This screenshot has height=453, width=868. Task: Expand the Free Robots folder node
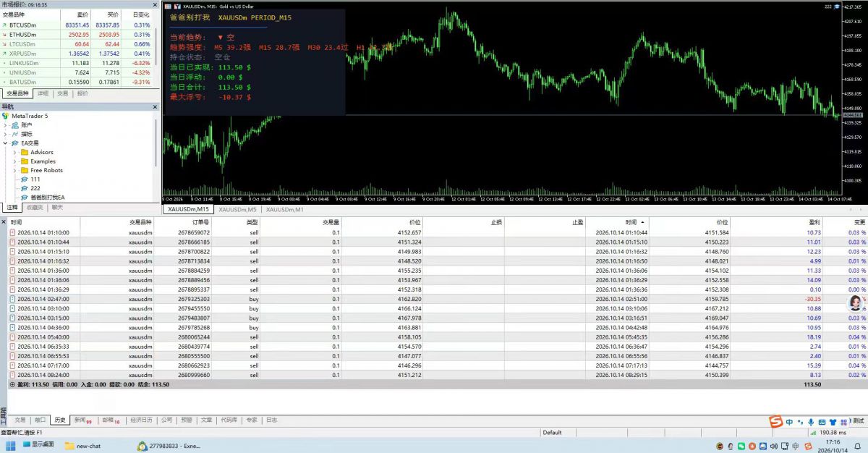[15, 170]
